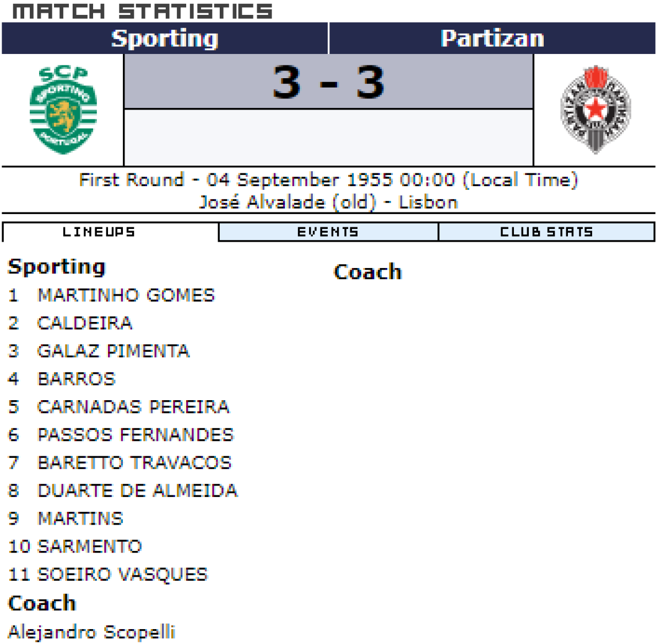Switch to the Events tab
Screen dimensions: 661x644
[x=328, y=232]
